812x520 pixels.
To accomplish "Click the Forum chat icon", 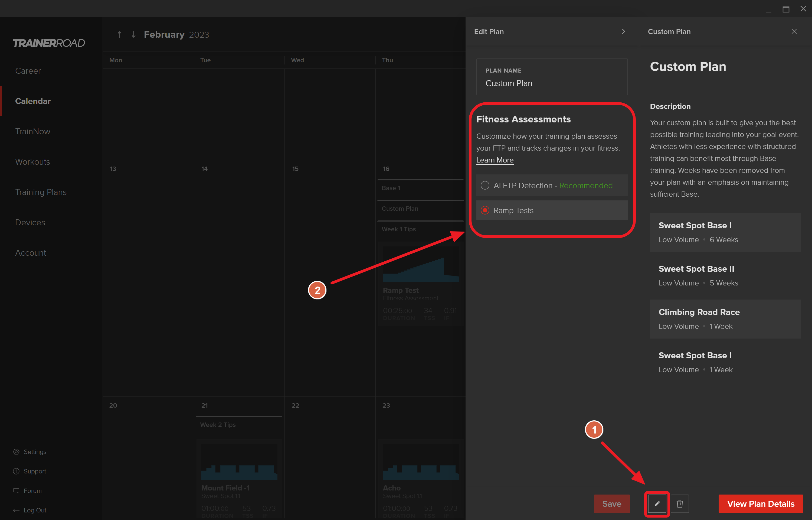I will coord(16,490).
